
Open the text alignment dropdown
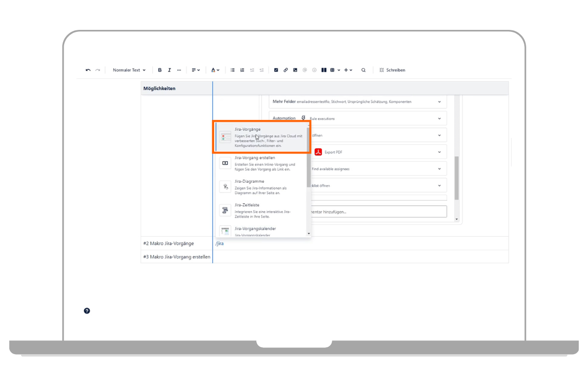[x=196, y=70]
